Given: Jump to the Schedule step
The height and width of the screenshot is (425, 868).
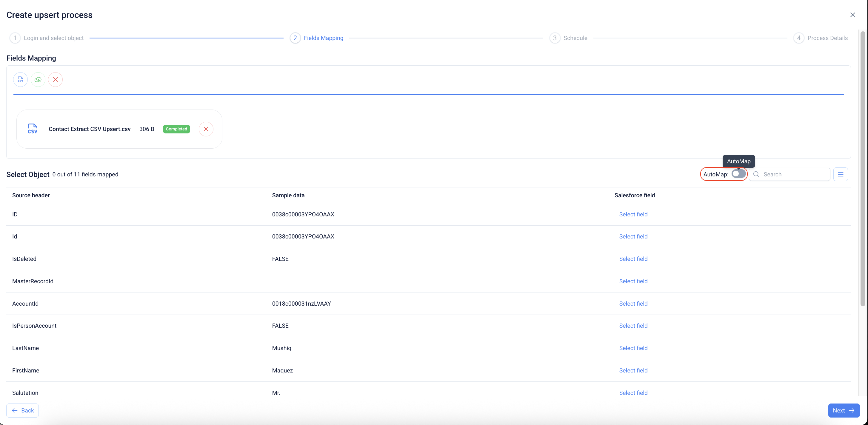Looking at the screenshot, I should click(575, 38).
